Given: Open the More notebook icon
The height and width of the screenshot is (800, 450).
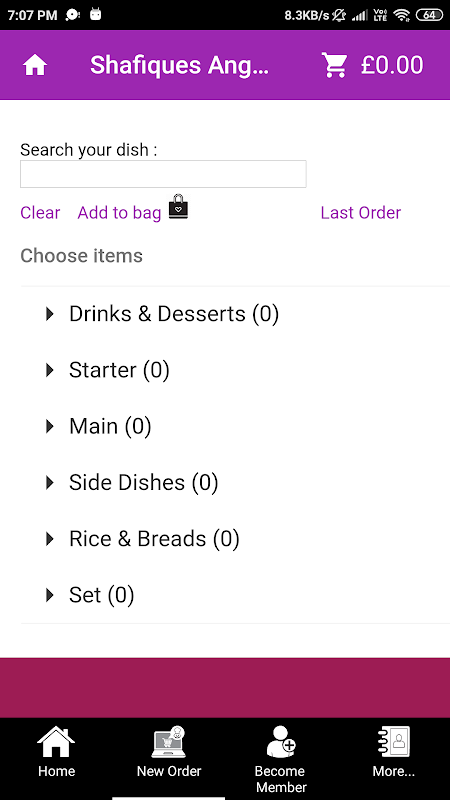Looking at the screenshot, I should [x=393, y=742].
